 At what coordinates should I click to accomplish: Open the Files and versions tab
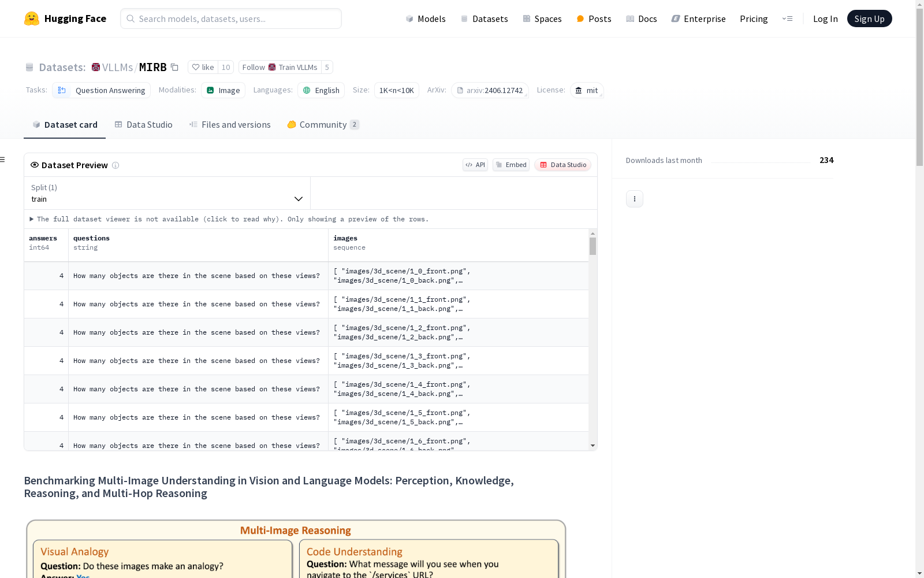pos(230,125)
